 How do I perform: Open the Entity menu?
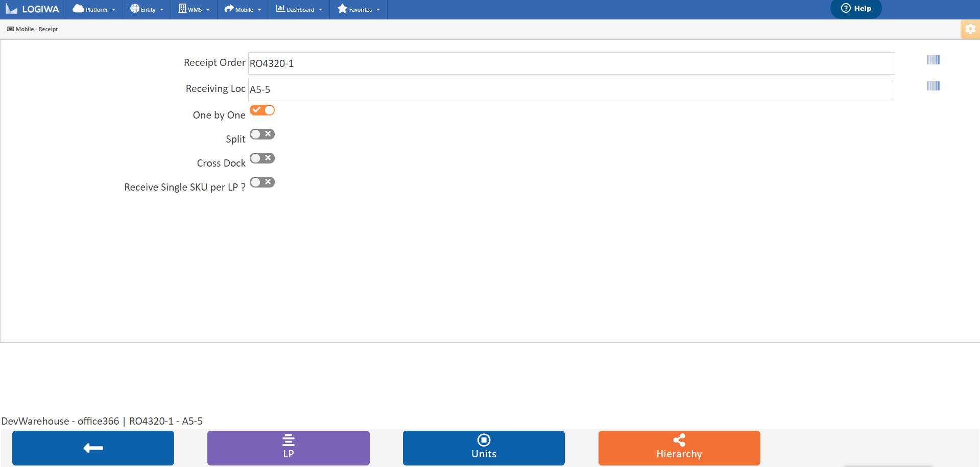tap(147, 9)
